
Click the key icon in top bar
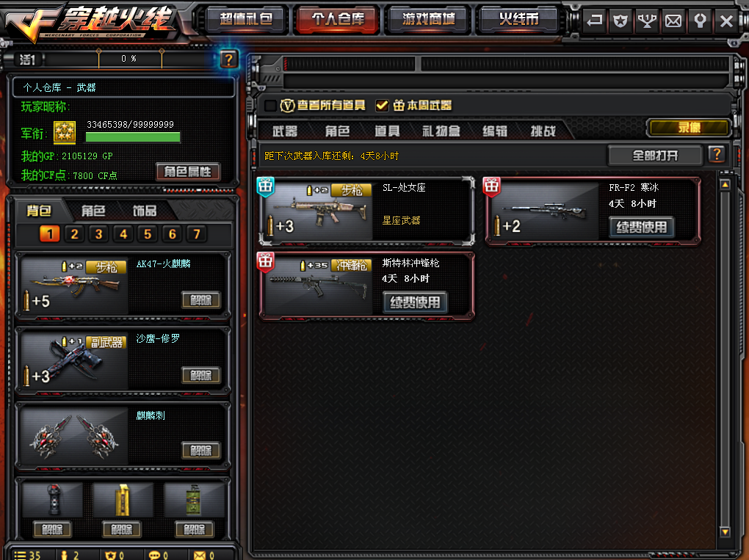click(x=700, y=21)
